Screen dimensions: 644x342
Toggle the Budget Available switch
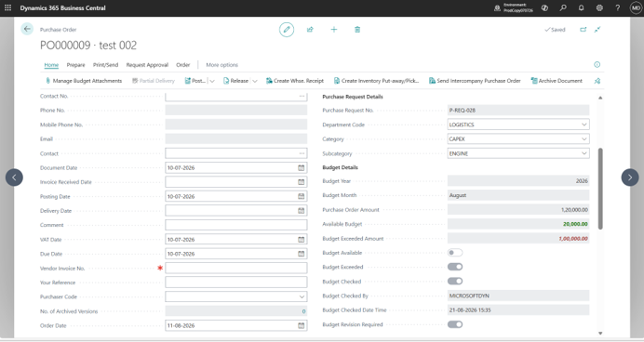click(x=455, y=253)
